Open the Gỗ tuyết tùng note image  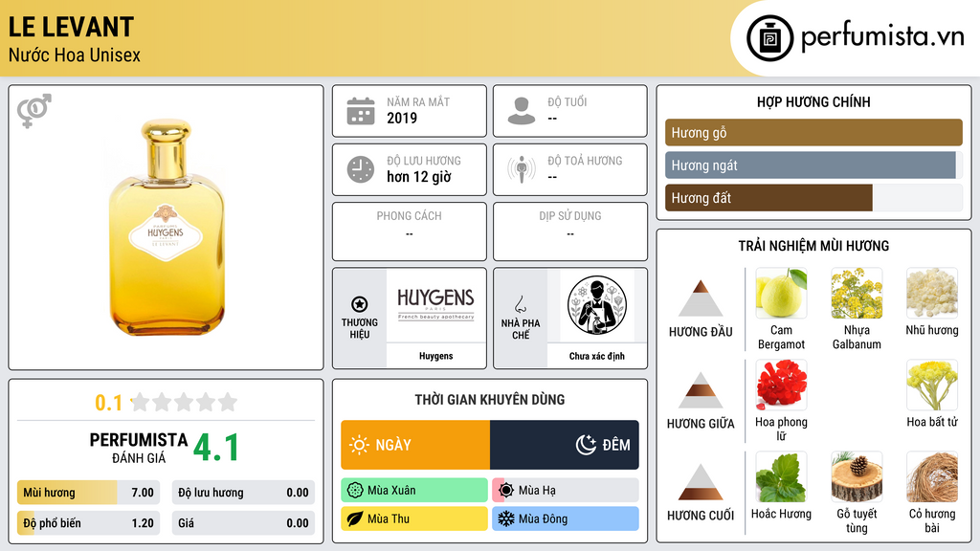point(857,476)
